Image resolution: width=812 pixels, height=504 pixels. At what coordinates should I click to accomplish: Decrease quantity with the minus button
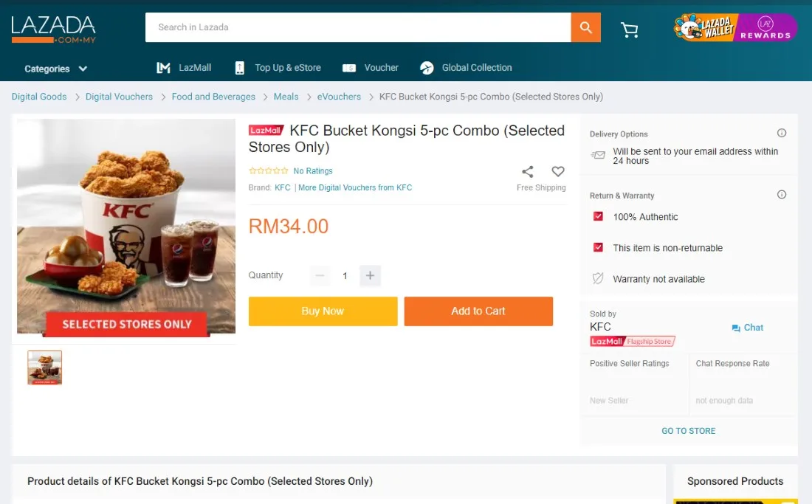coord(320,276)
